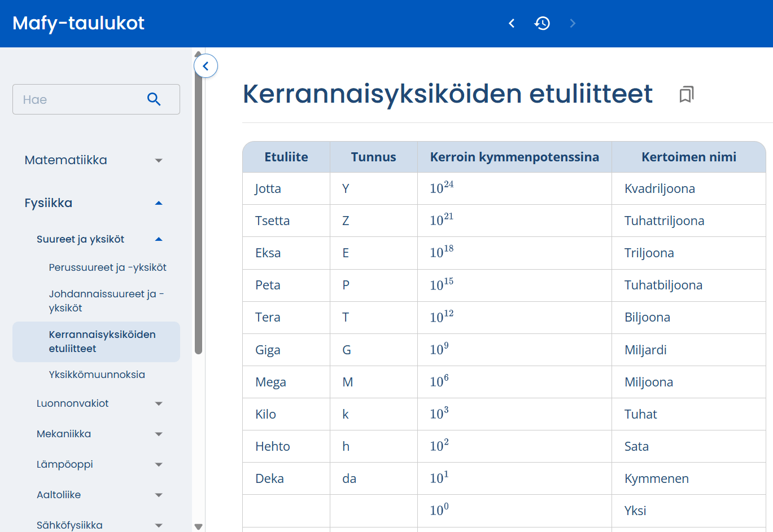The width and height of the screenshot is (773, 532).
Task: Go back with the left chevron icon
Action: coord(512,23)
